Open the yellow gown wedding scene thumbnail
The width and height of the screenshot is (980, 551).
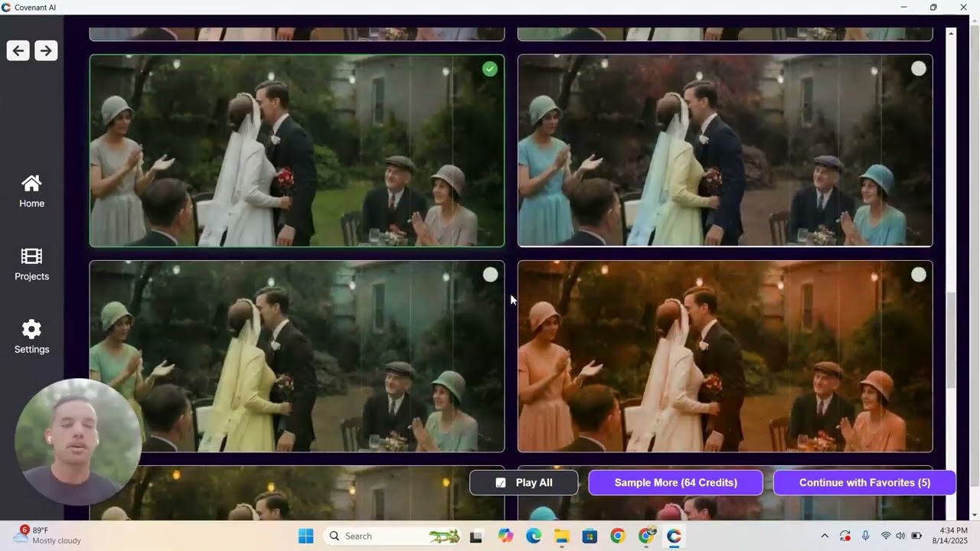pos(297,357)
